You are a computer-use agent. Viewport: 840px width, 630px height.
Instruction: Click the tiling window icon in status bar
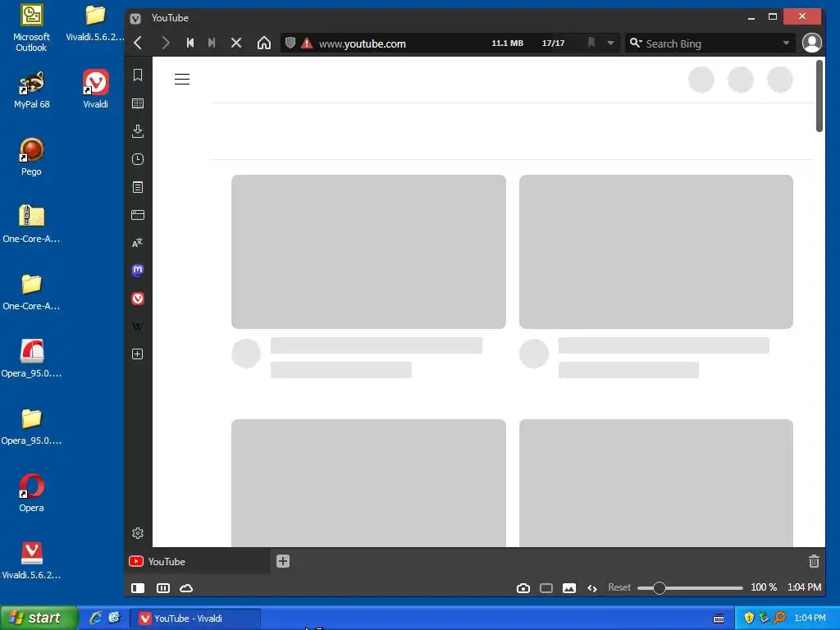[x=546, y=588]
